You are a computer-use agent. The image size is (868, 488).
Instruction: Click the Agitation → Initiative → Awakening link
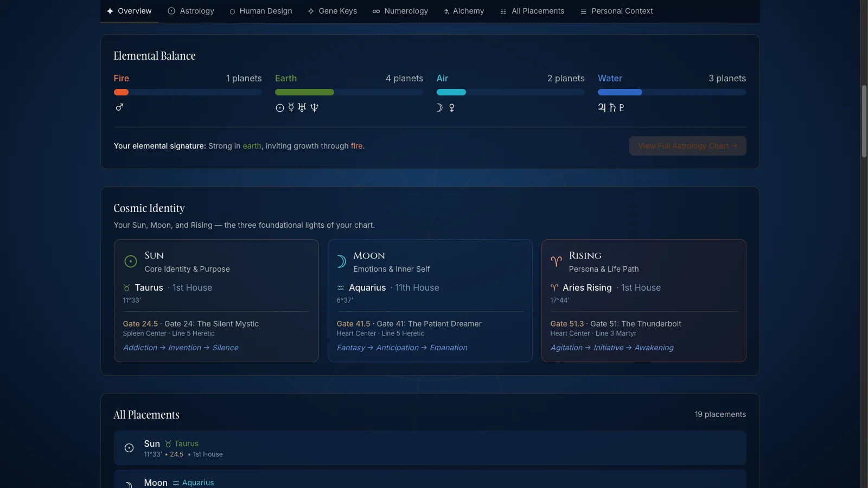[x=612, y=348]
